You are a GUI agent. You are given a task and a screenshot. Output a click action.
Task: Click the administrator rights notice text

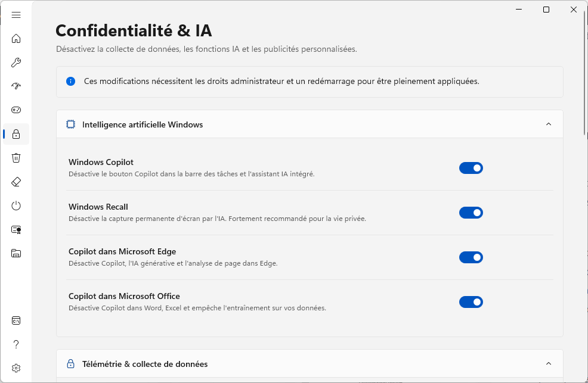[281, 81]
